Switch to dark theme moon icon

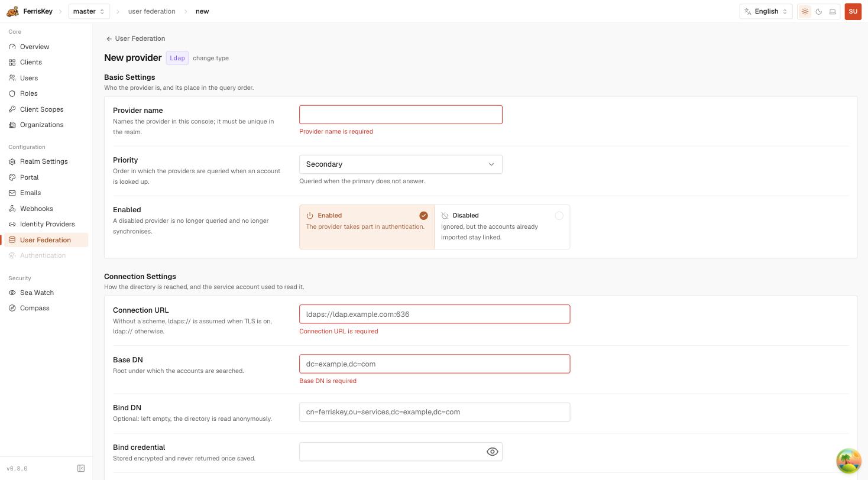coord(819,11)
